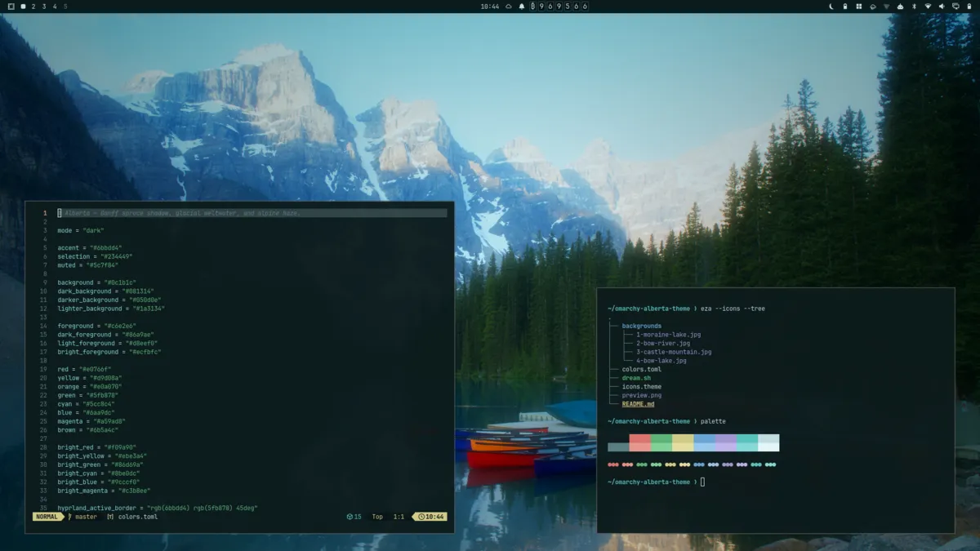This screenshot has width=980, height=551.
Task: Click the 'eza --icons --tree' command text
Action: (733, 309)
